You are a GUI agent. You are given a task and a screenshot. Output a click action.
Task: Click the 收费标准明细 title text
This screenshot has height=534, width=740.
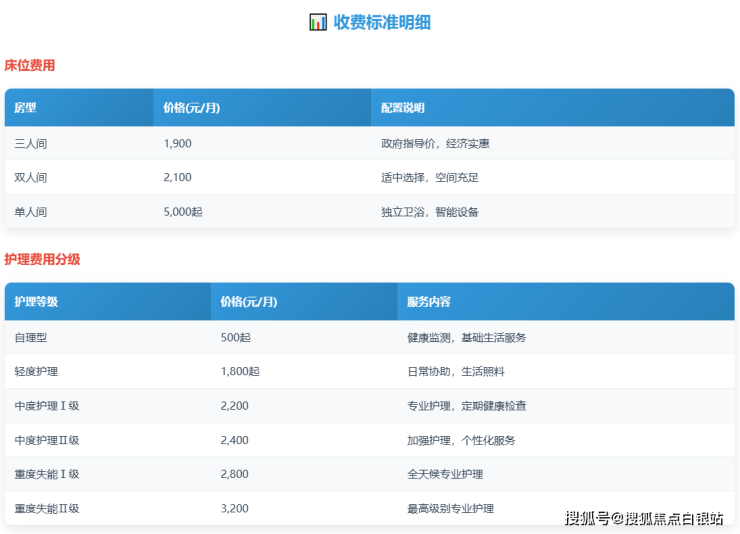click(382, 22)
